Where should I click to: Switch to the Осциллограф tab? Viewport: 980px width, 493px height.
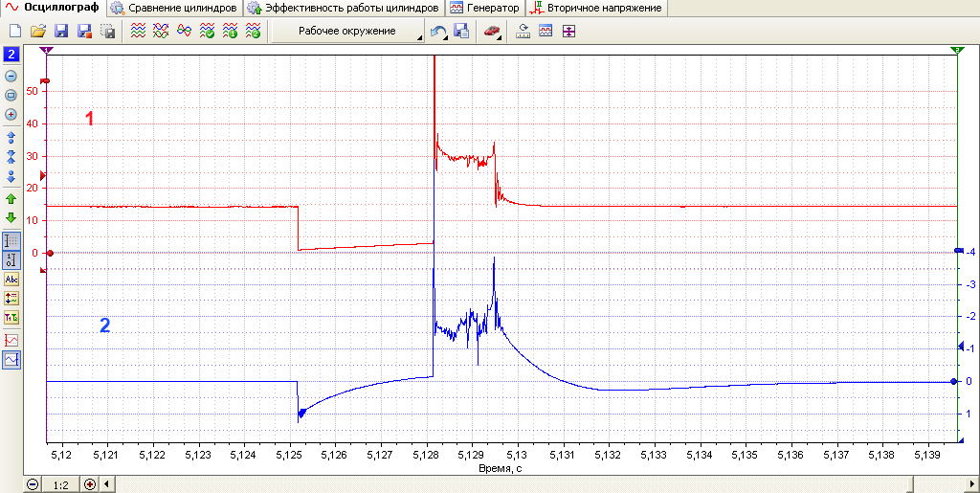pos(54,8)
